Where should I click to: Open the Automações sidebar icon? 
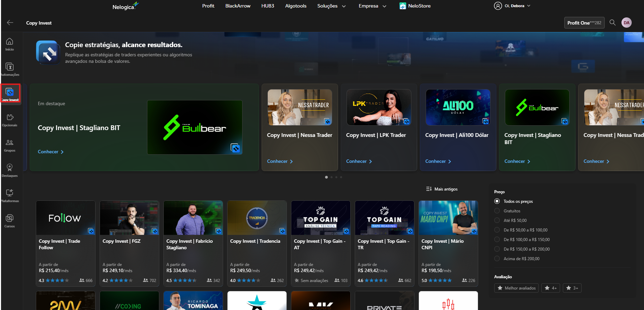(x=10, y=67)
